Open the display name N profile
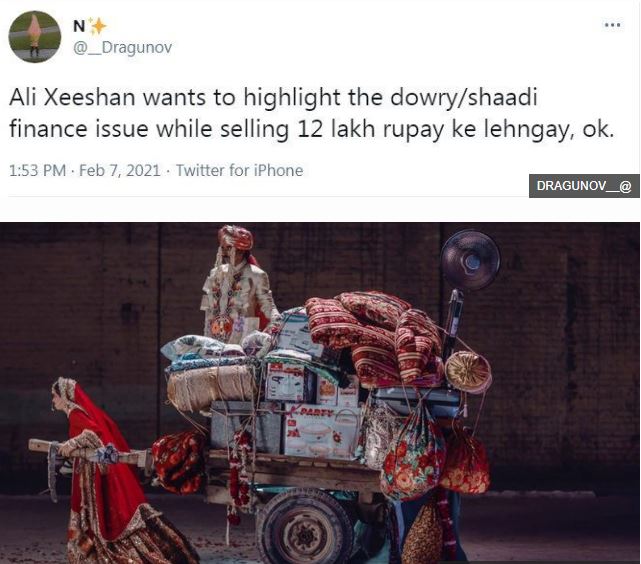Image resolution: width=641 pixels, height=564 pixels. coord(79,27)
